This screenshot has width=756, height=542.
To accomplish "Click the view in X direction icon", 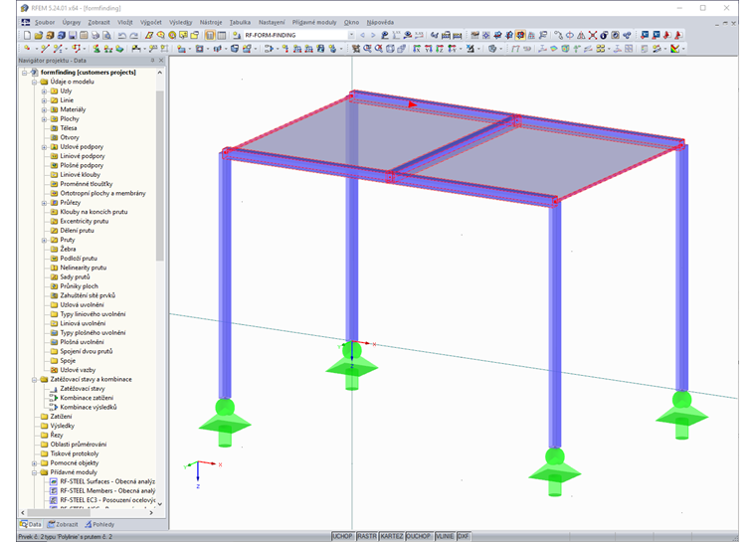I will point(417,49).
